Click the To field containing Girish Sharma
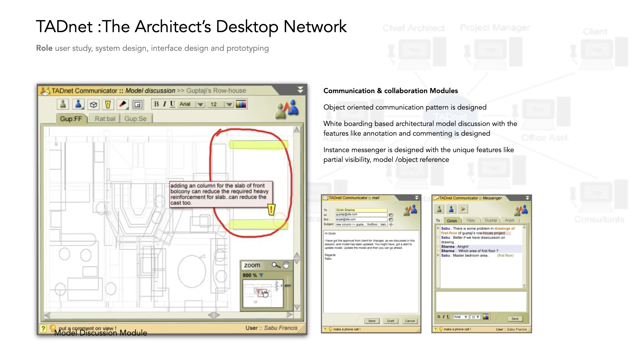644x362 pixels. (362, 210)
